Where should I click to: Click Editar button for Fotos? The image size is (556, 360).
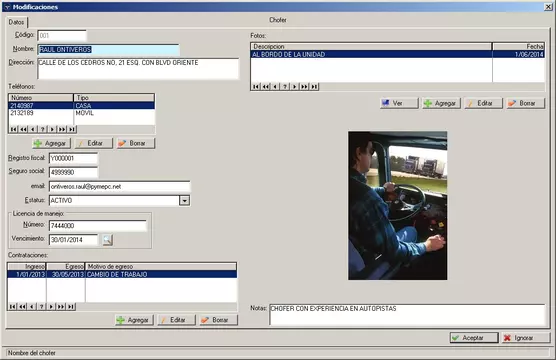(x=483, y=103)
